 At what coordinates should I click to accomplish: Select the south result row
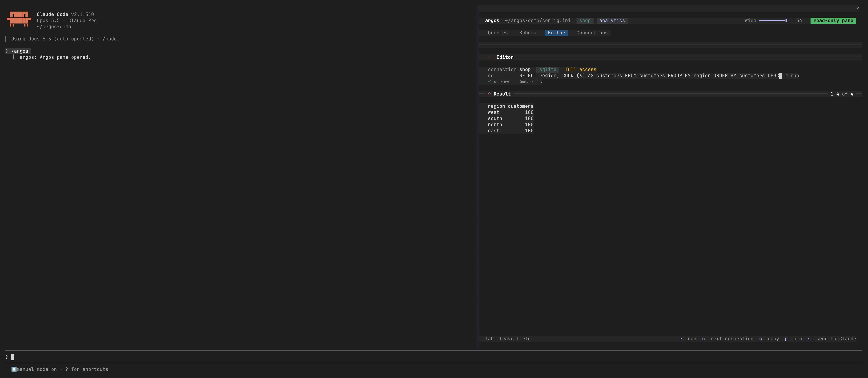coord(511,119)
